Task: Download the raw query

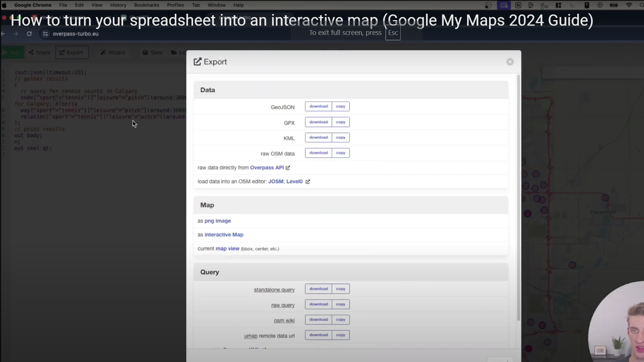Action: click(x=318, y=304)
